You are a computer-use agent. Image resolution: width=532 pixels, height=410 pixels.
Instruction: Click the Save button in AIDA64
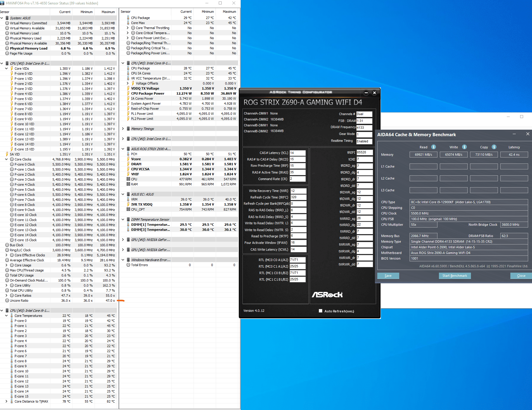coord(388,276)
